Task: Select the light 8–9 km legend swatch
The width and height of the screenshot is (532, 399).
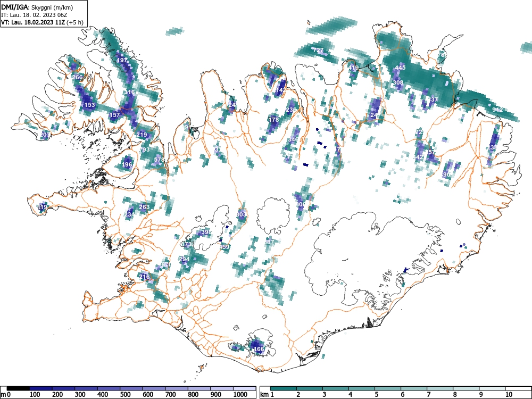Action: (x=466, y=388)
